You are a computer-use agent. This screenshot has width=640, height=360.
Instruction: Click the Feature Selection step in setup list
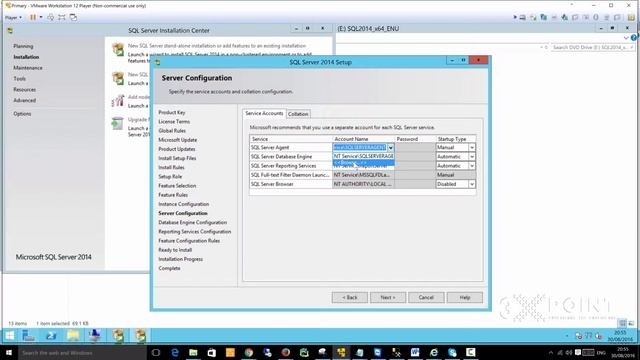tap(177, 186)
